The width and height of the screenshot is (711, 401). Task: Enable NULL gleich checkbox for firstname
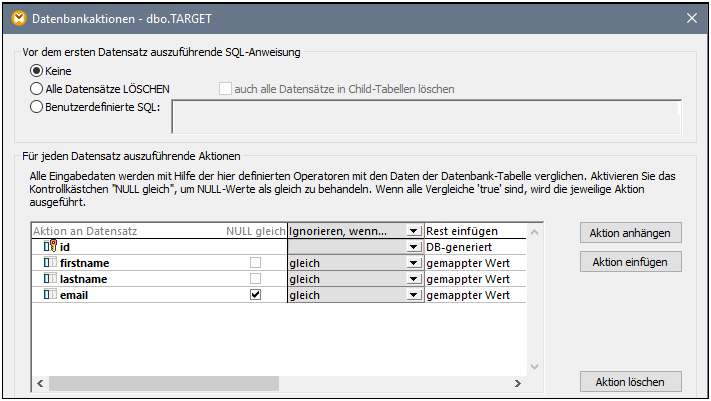256,263
